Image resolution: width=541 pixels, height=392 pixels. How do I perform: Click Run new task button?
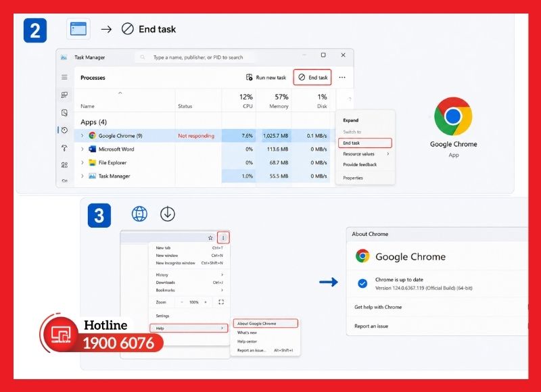pos(266,78)
